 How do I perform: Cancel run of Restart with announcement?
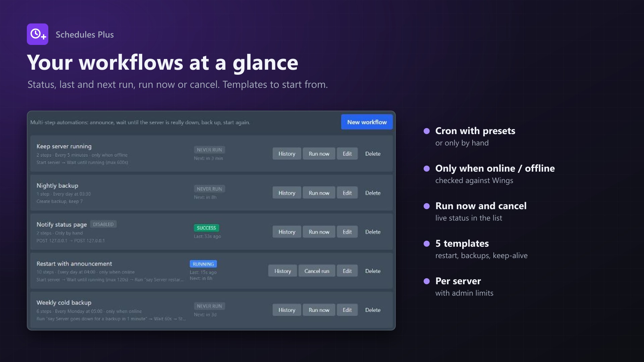coord(317,271)
